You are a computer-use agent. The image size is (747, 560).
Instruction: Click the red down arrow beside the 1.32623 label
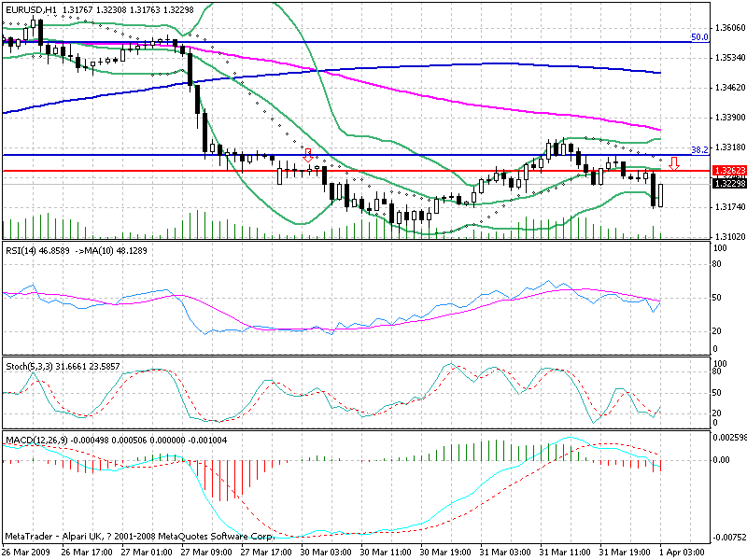pyautogui.click(x=673, y=163)
